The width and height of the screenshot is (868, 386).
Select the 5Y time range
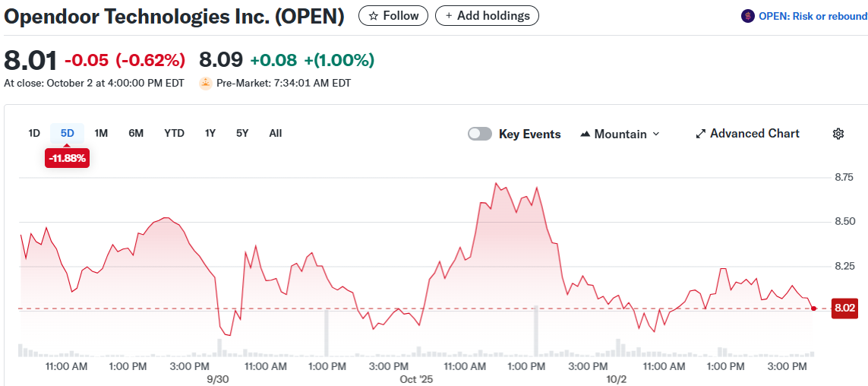[x=242, y=133]
